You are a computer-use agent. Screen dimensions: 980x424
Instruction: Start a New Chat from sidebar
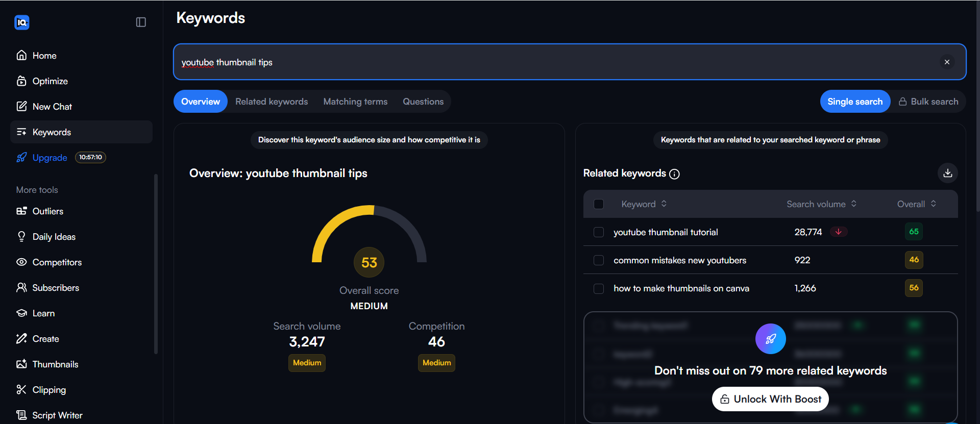[x=81, y=106]
